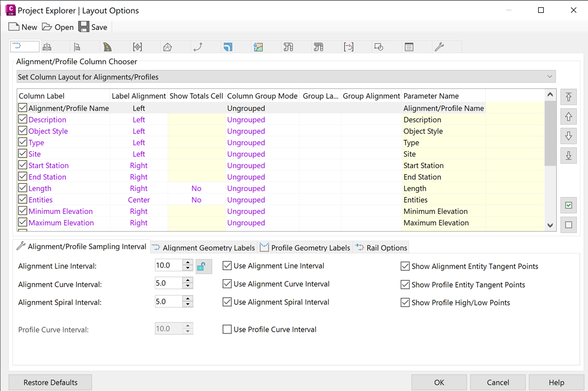Select the wrench settings tab icon
588x391 pixels.
[x=439, y=47]
